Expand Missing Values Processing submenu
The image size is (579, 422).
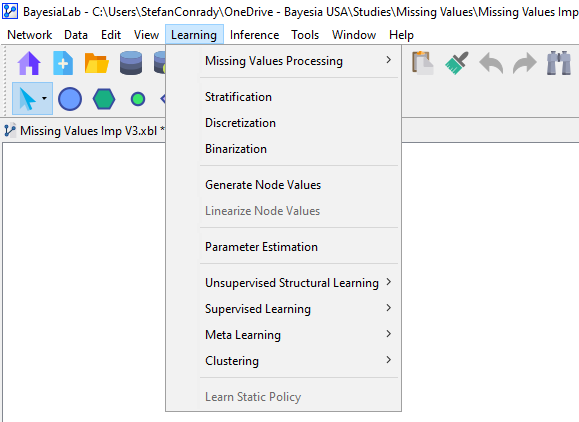[284, 61]
